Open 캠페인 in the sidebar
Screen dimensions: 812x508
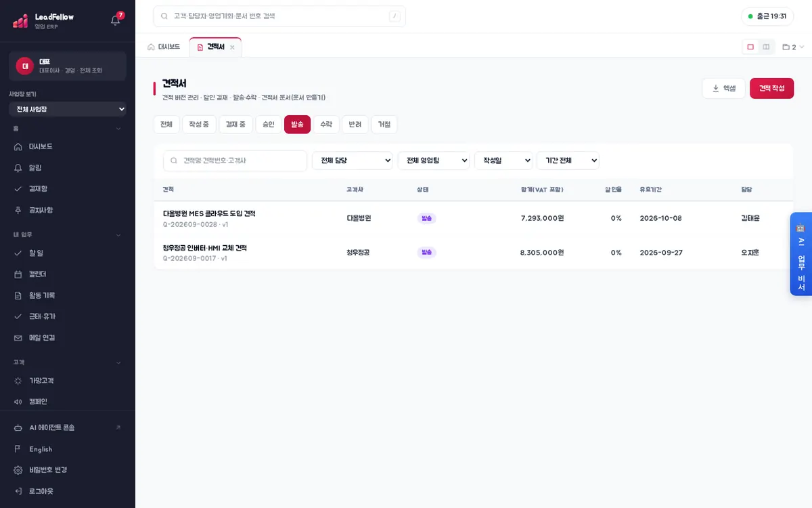(68, 402)
